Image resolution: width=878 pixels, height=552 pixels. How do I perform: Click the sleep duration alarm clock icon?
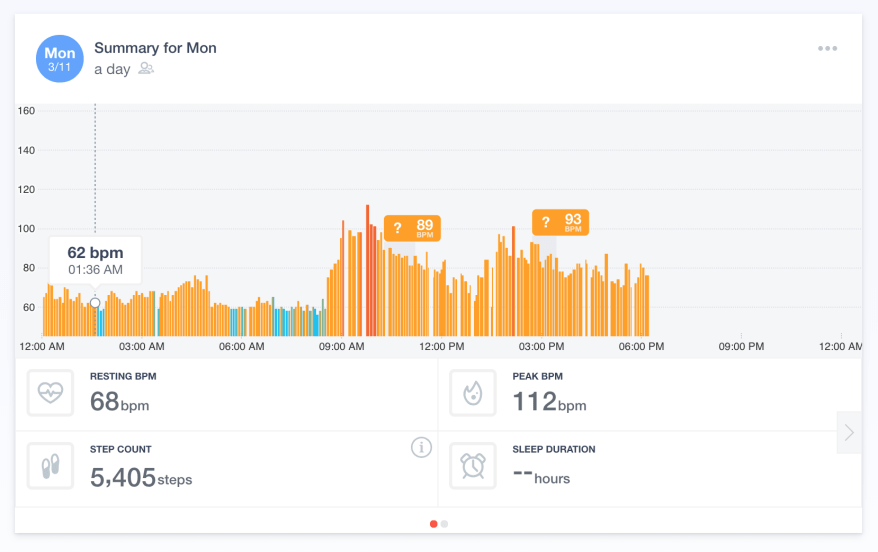[473, 466]
